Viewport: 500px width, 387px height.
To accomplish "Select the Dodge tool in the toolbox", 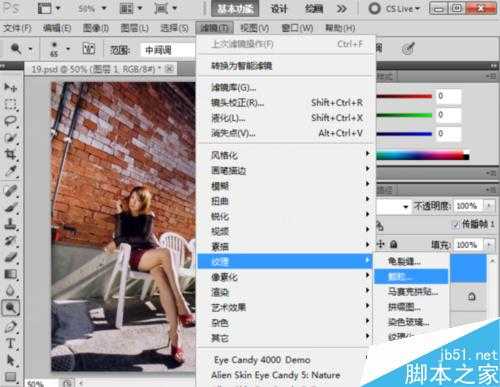I will (x=11, y=308).
